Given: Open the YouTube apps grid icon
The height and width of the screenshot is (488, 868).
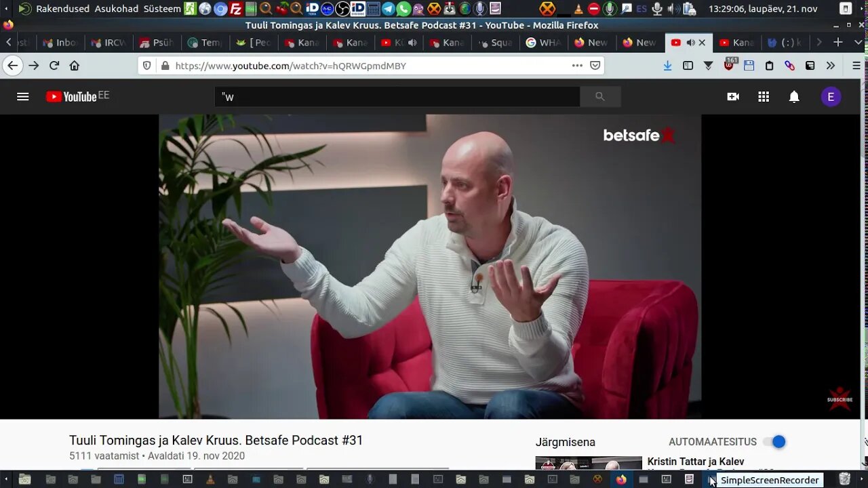Looking at the screenshot, I should [764, 97].
